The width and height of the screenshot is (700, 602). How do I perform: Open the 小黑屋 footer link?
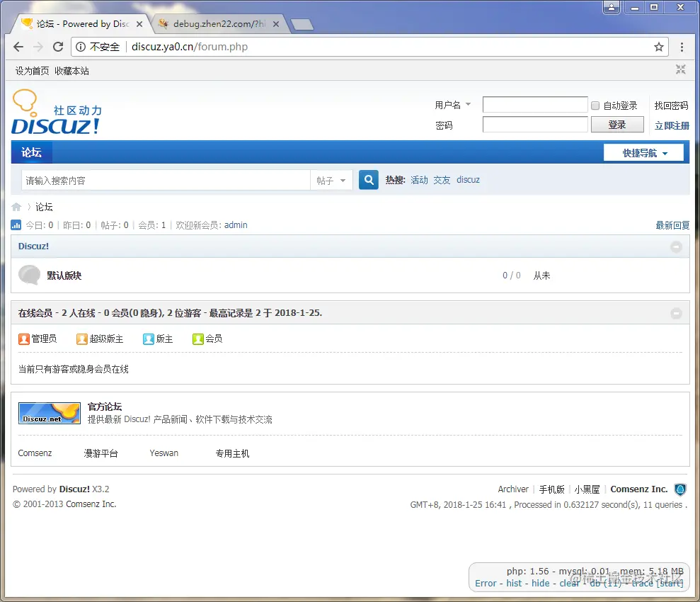[x=587, y=489]
